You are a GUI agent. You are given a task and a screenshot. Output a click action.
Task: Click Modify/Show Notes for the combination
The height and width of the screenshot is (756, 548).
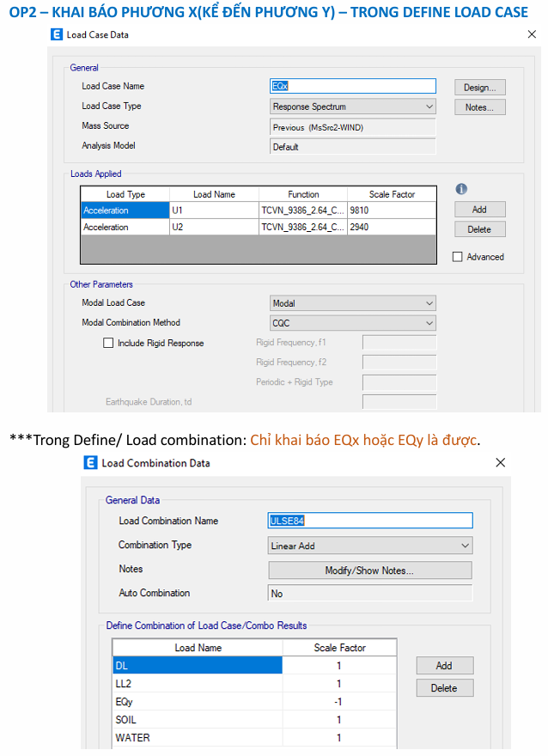click(369, 570)
